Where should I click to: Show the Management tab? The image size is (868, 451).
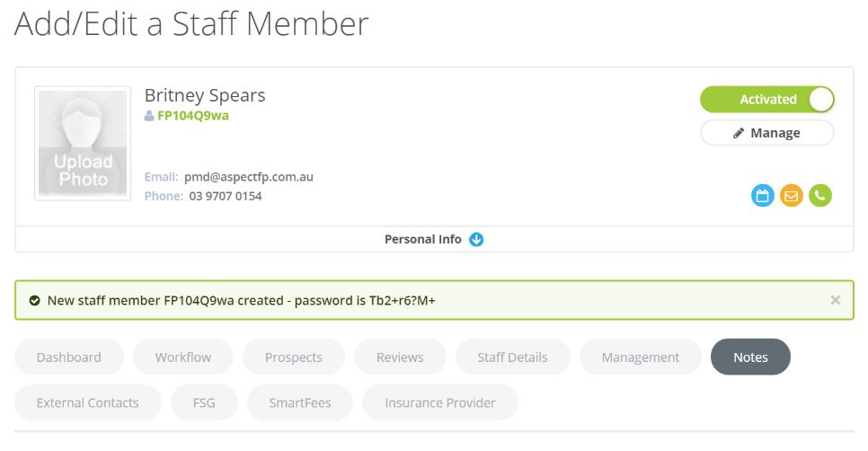641,357
